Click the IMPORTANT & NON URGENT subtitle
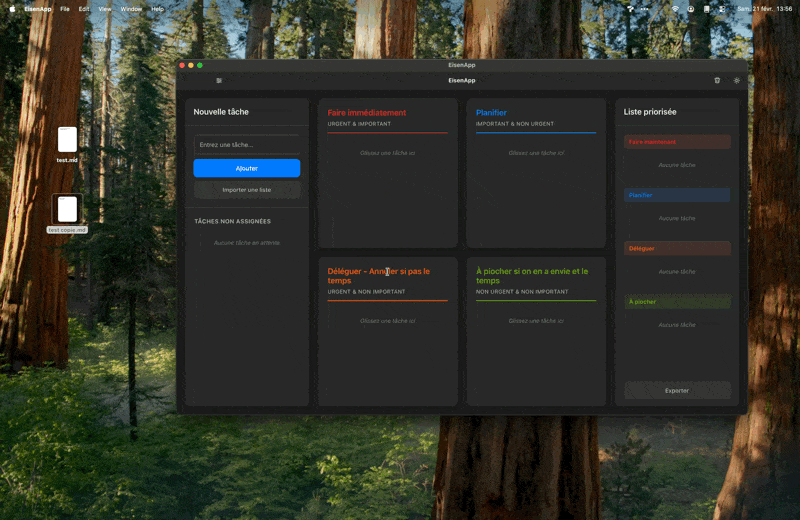Viewport: 800px width, 520px height. (514, 124)
